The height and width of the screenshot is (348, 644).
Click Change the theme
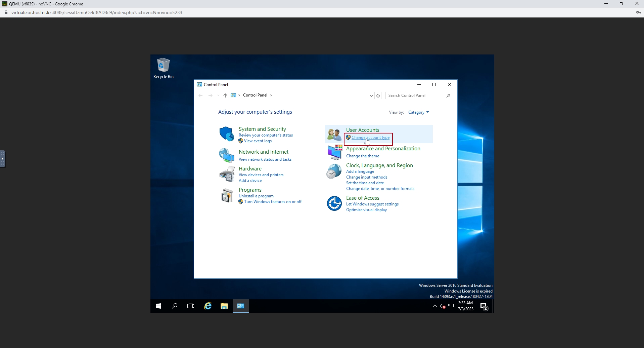click(363, 156)
